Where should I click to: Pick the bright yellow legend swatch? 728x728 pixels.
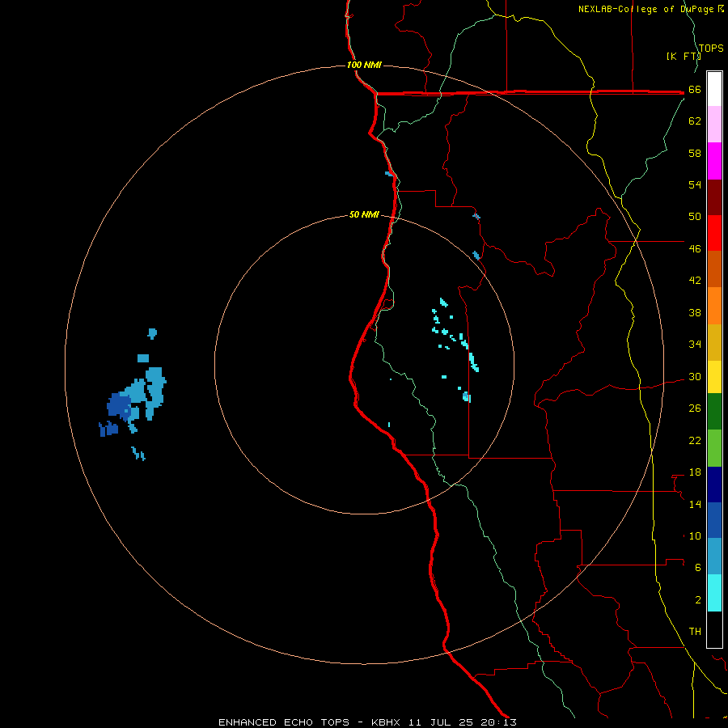pos(714,377)
